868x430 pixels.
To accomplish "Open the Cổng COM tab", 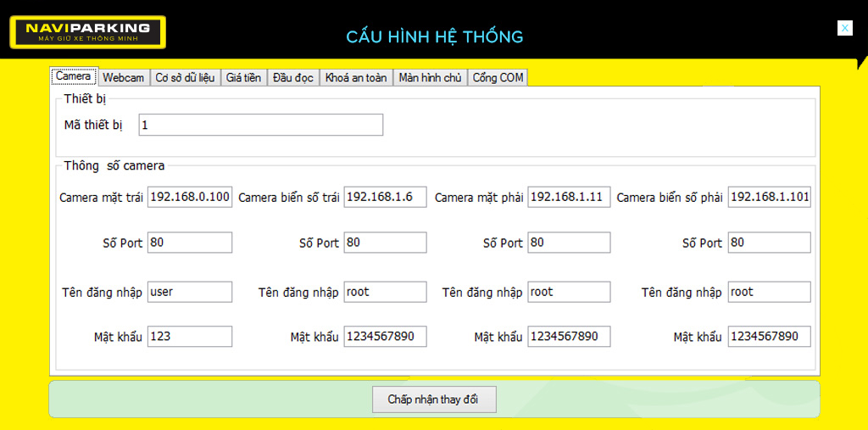I will 498,77.
